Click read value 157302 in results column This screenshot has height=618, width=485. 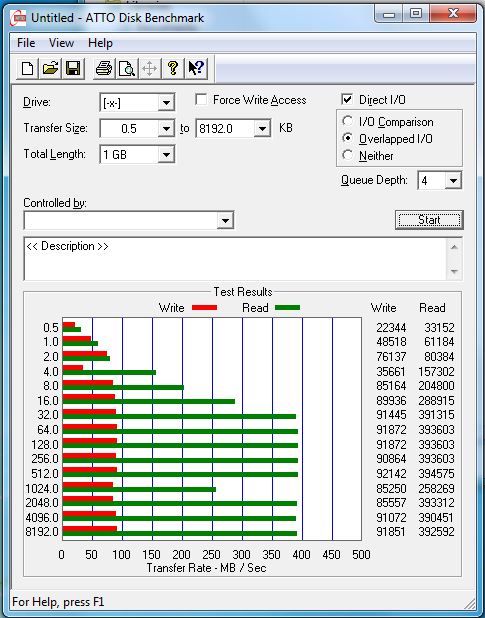pos(436,371)
